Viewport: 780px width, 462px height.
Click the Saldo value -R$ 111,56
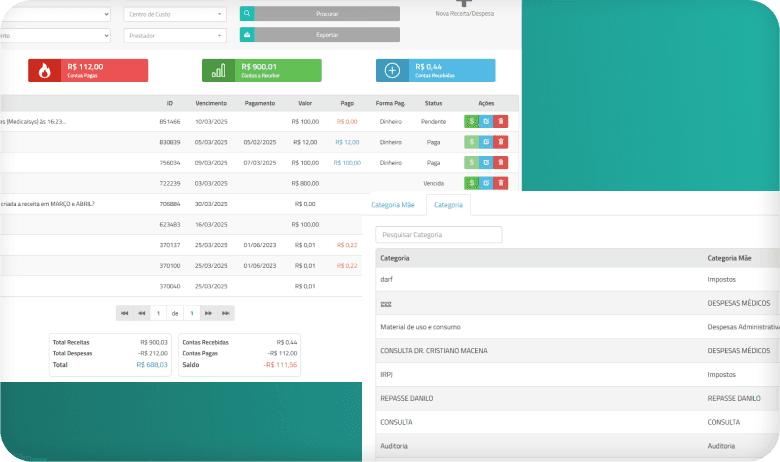[280, 365]
